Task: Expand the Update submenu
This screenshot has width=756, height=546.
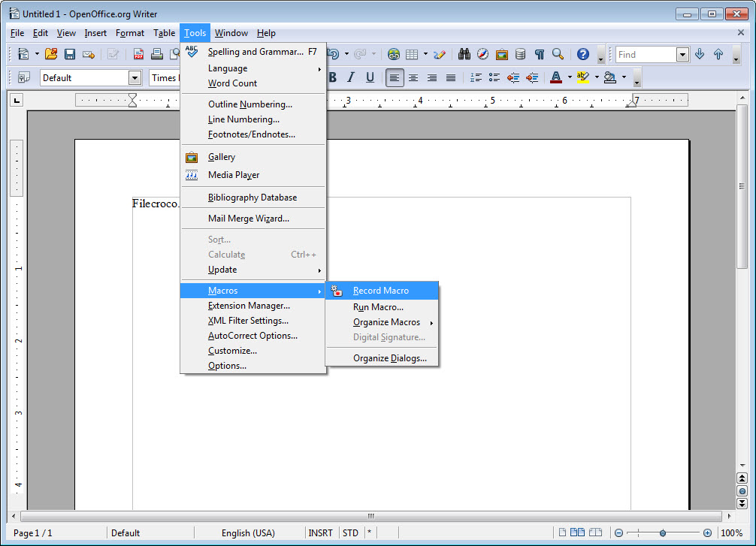Action: point(253,270)
